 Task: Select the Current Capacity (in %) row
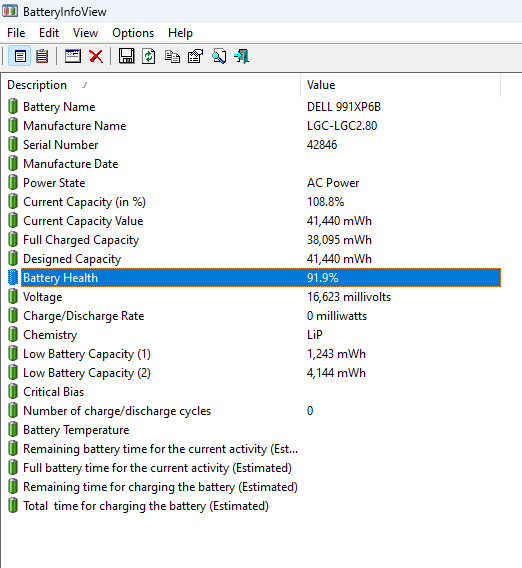(x=254, y=202)
